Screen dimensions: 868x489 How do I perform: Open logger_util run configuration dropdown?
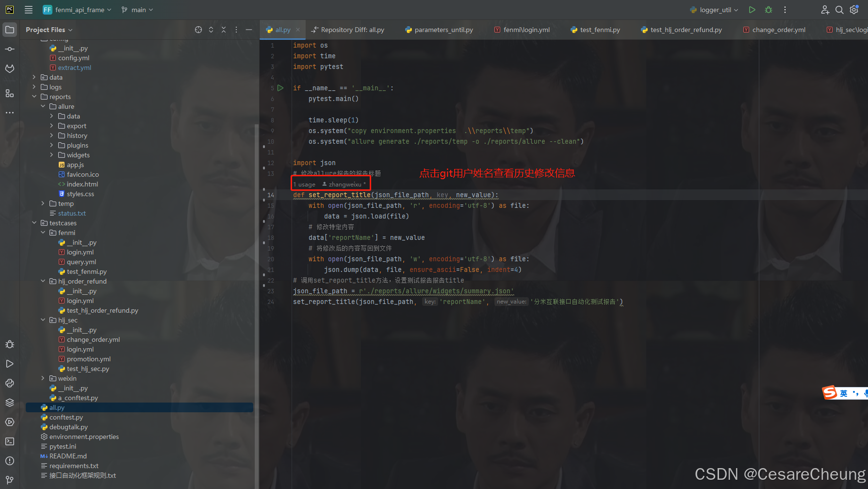(x=715, y=10)
